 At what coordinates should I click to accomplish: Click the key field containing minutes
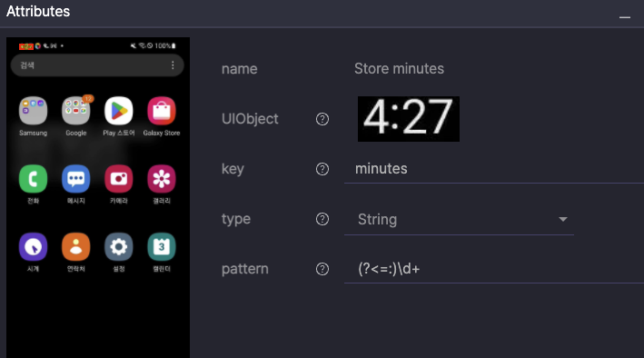click(x=494, y=169)
